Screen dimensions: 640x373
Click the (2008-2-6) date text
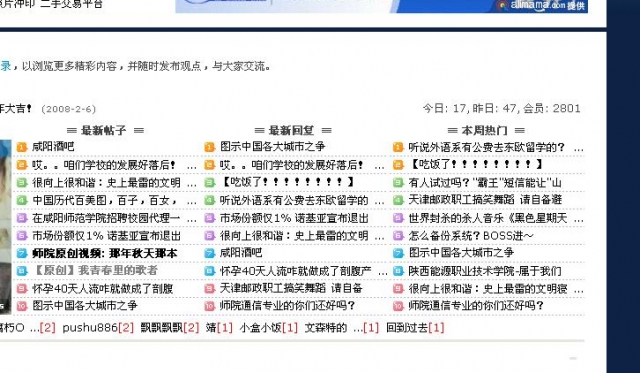tap(69, 109)
